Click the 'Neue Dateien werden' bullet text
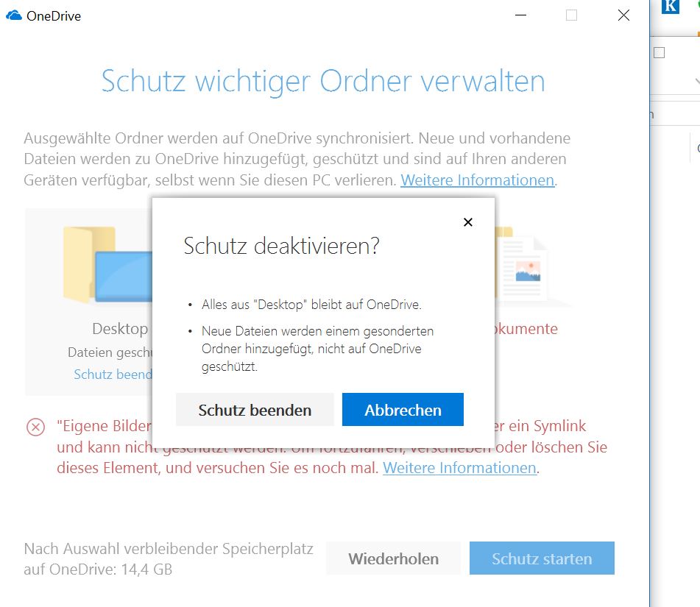Screen dimensions: 700x607 coord(317,349)
